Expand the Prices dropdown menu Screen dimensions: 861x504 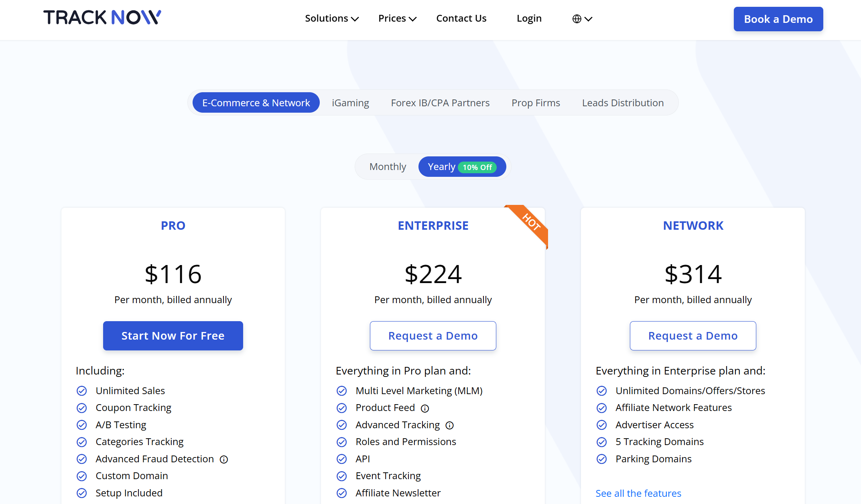[397, 18]
